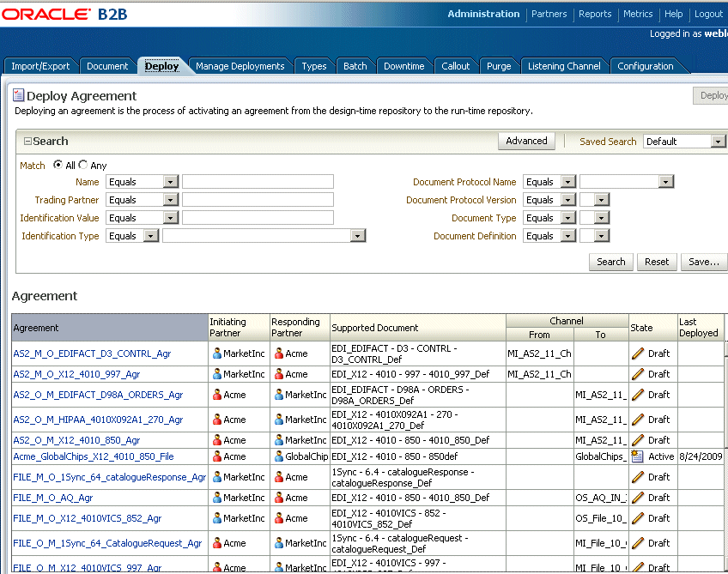This screenshot has width=728, height=574.
Task: Click the pencil Draft state icon for AS2_M_O_EDIFACT_D3_CONTRL_Agr
Action: pyautogui.click(x=636, y=353)
